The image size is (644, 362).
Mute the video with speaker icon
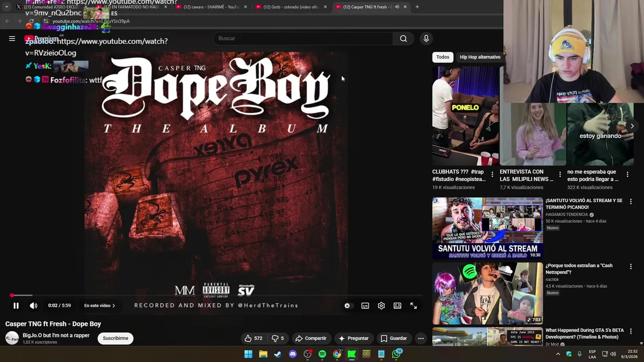pyautogui.click(x=34, y=306)
